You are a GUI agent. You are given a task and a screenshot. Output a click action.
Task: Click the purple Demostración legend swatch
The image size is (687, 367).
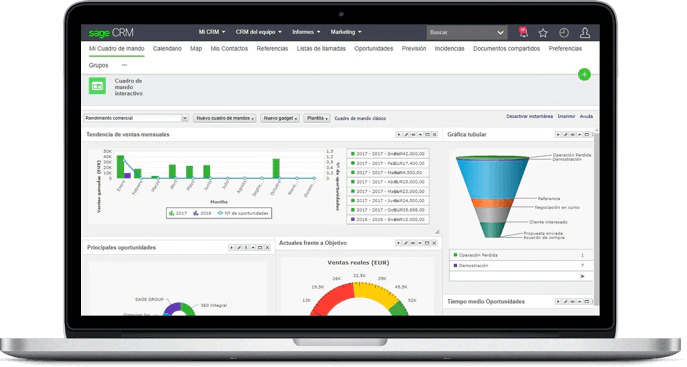(455, 265)
